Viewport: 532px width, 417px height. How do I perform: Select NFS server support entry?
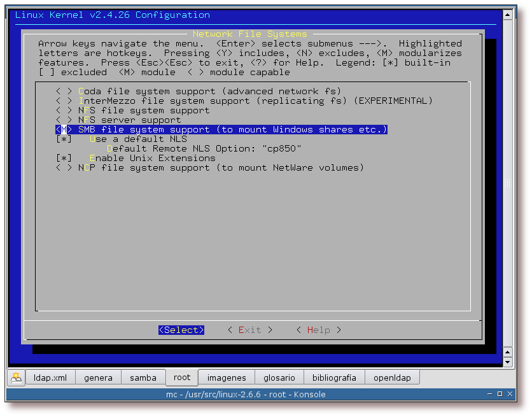coord(129,120)
